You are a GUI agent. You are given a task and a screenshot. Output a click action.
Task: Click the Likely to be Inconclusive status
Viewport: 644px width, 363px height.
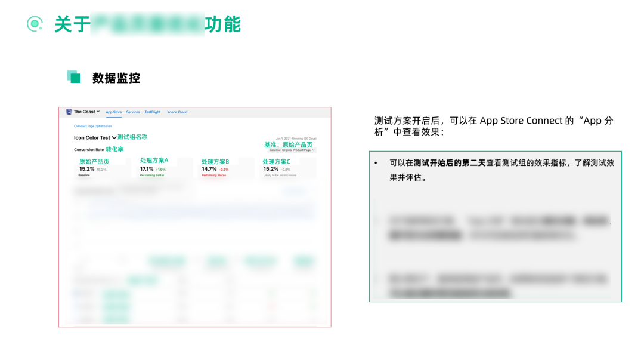pyautogui.click(x=280, y=175)
